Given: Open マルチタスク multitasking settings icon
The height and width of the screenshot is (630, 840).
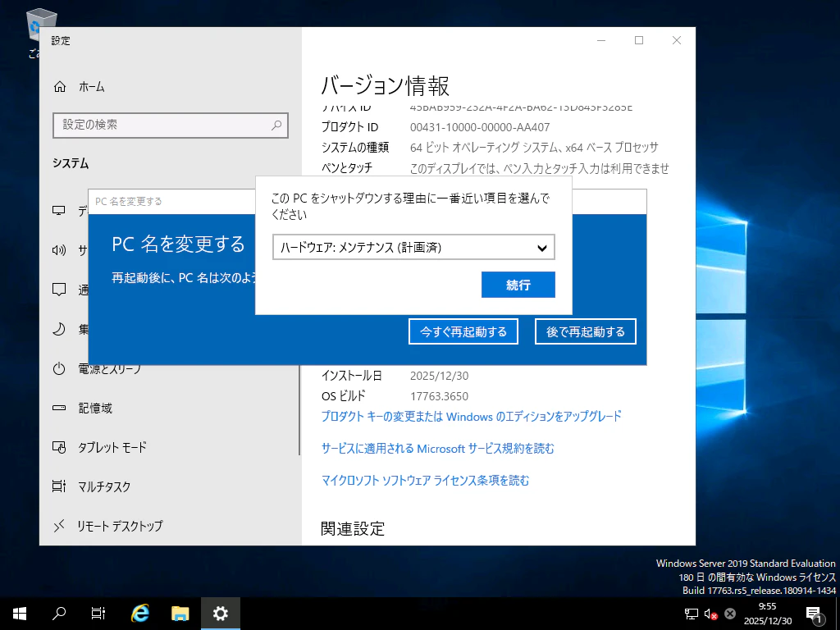Looking at the screenshot, I should [x=57, y=486].
